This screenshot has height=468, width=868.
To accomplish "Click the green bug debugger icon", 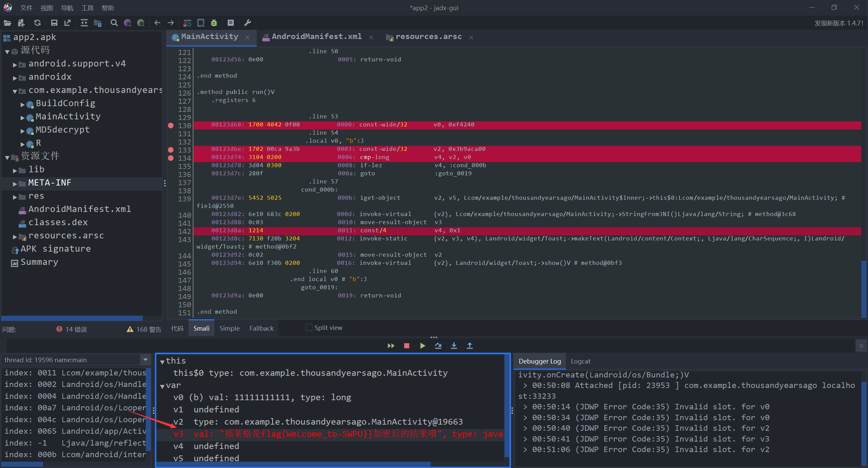I will coord(214,23).
